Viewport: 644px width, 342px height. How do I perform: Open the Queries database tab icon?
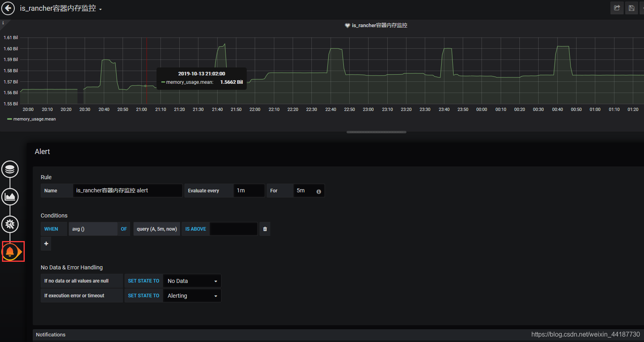10,169
